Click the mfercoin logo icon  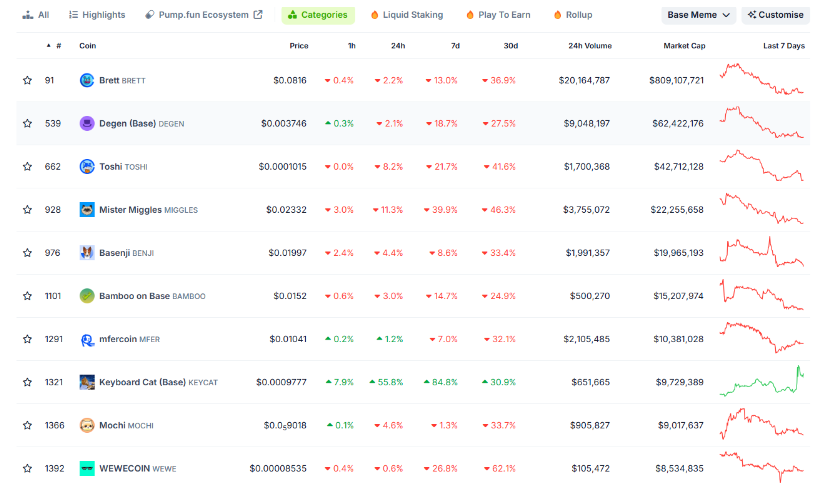click(x=87, y=340)
